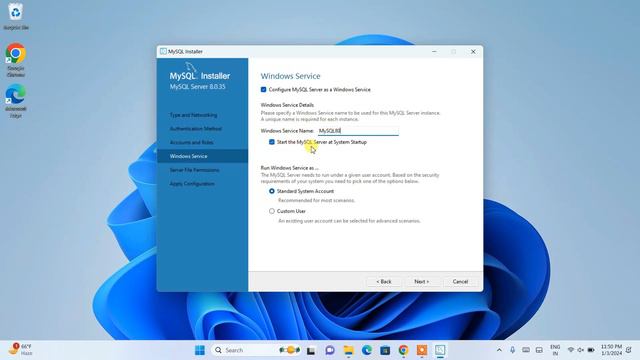
Task: Open the Accounts and Roles step
Action: pos(191,142)
